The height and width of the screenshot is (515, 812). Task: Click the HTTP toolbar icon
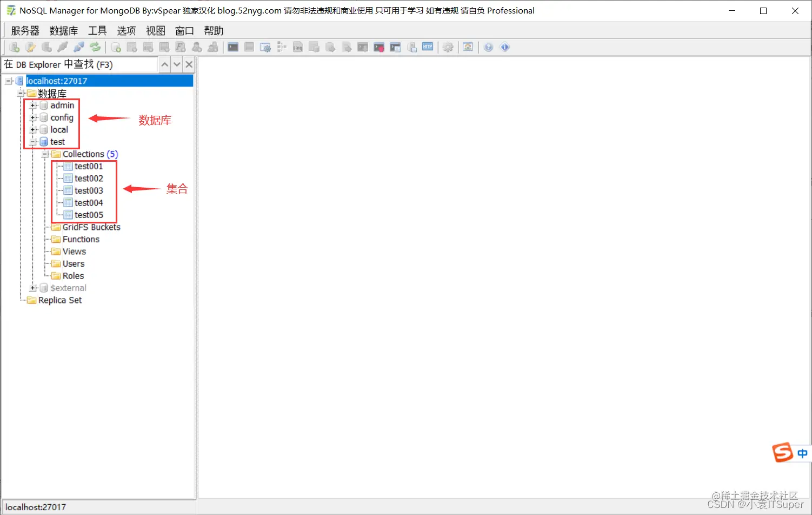pyautogui.click(x=428, y=47)
